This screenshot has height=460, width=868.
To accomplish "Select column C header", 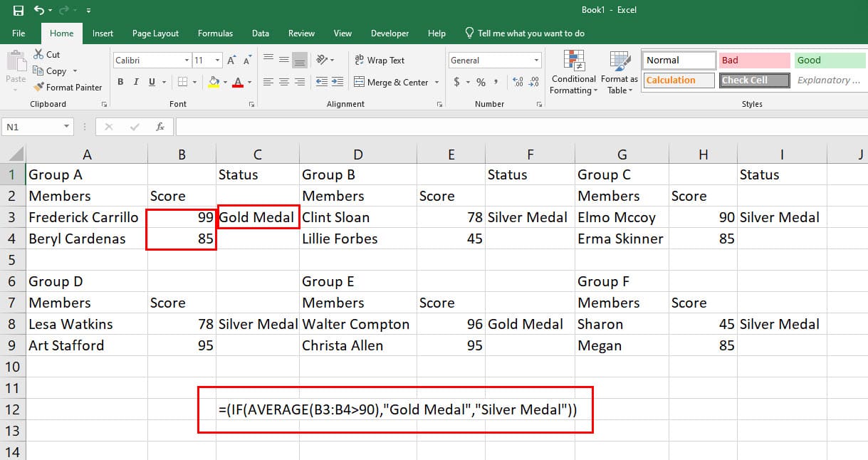I will pos(258,155).
